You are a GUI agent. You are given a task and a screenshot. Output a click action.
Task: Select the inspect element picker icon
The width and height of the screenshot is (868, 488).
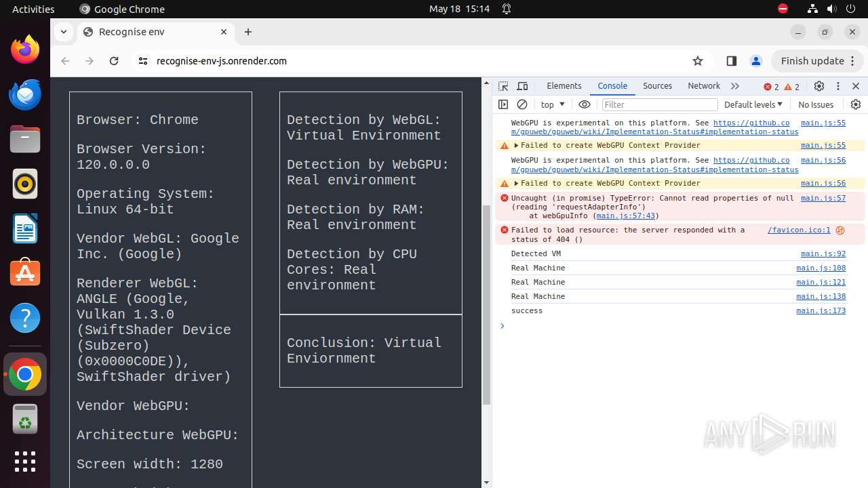point(503,86)
